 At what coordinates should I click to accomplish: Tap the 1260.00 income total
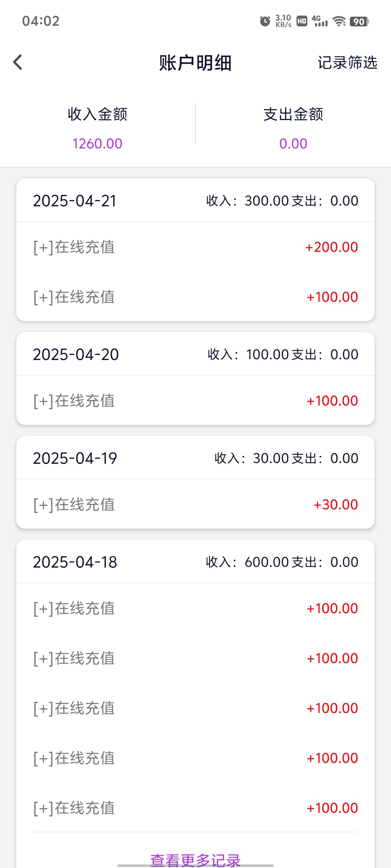[x=97, y=144]
